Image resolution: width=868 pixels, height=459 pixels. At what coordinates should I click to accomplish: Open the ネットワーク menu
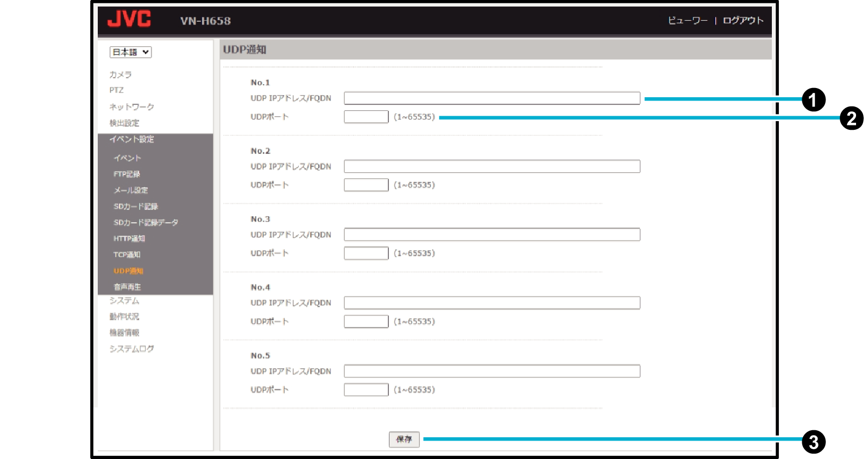[x=132, y=107]
